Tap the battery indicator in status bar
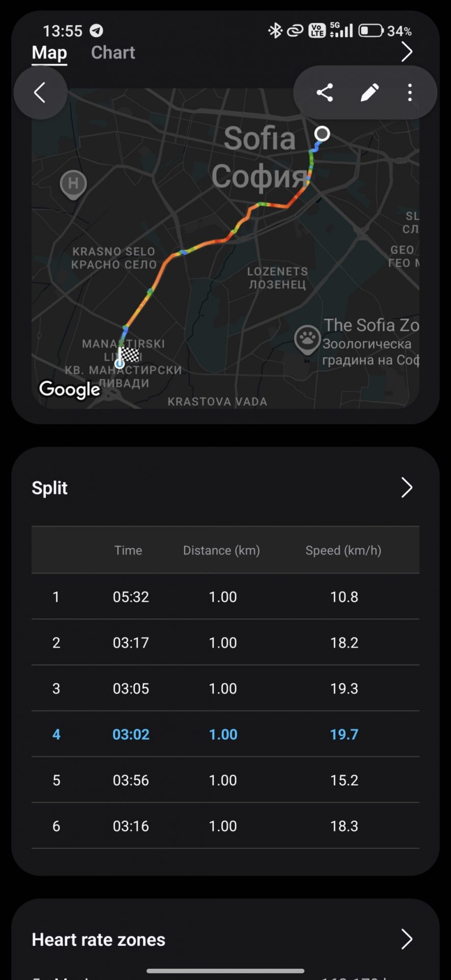The image size is (451, 980). pos(371,31)
